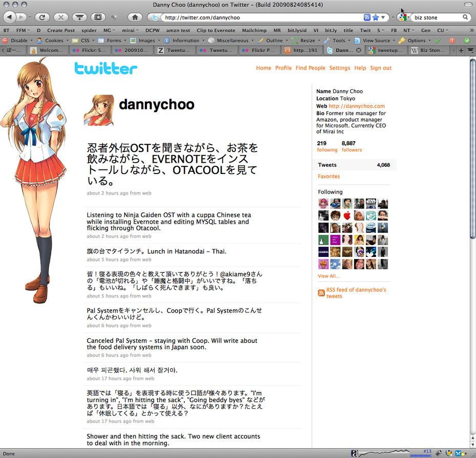Click the green checkmark validation icon

[438, 40]
